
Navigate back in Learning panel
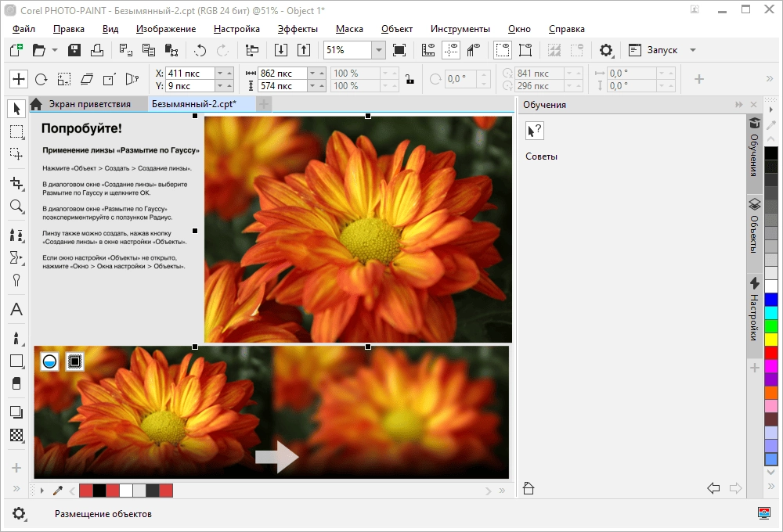(713, 488)
